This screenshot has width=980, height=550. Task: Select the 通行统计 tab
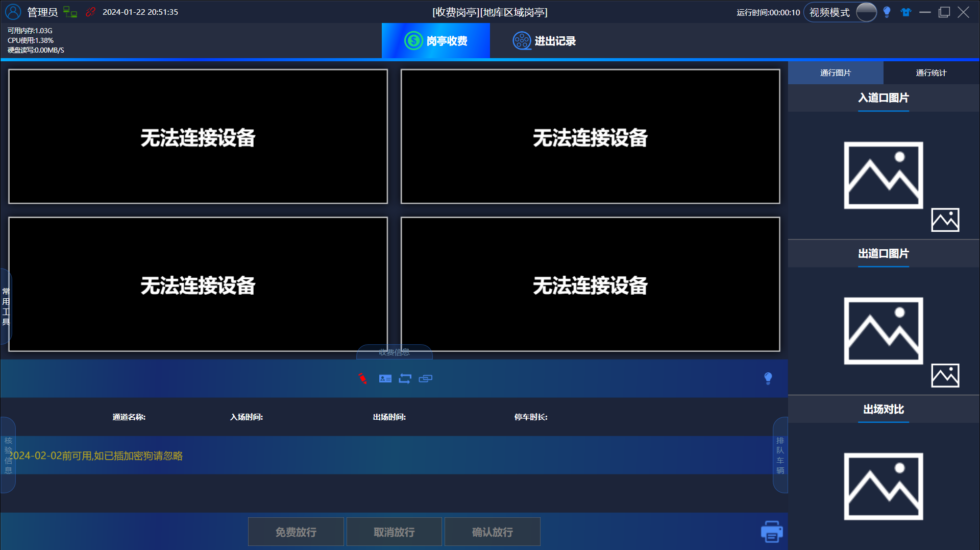click(x=931, y=73)
